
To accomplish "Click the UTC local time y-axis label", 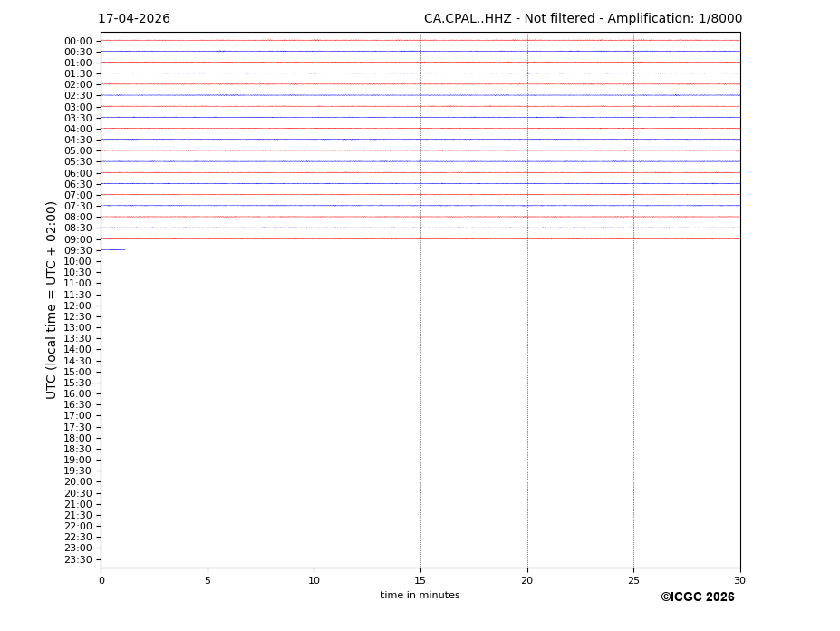I will (52, 300).
